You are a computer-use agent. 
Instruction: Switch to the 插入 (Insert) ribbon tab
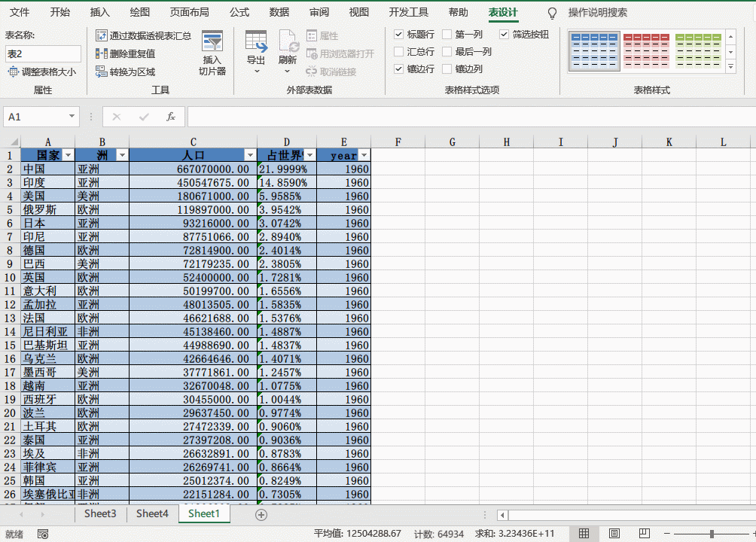click(100, 12)
